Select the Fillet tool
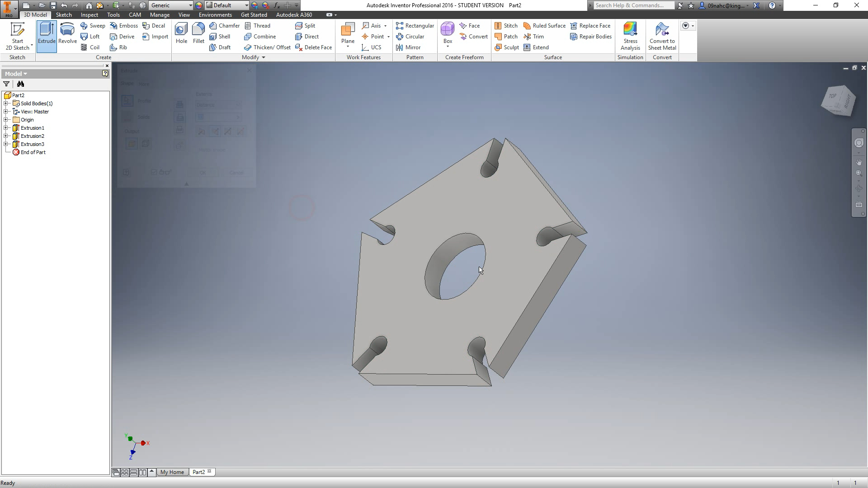This screenshot has height=488, width=868. pos(198,33)
